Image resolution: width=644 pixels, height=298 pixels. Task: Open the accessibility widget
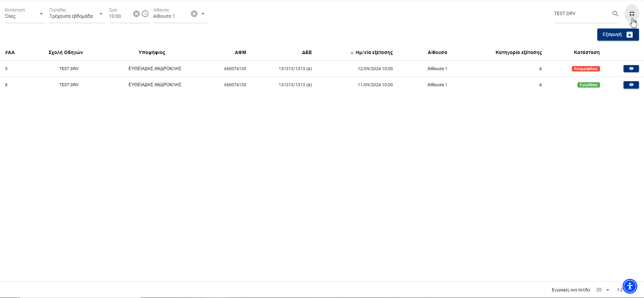coord(630,286)
